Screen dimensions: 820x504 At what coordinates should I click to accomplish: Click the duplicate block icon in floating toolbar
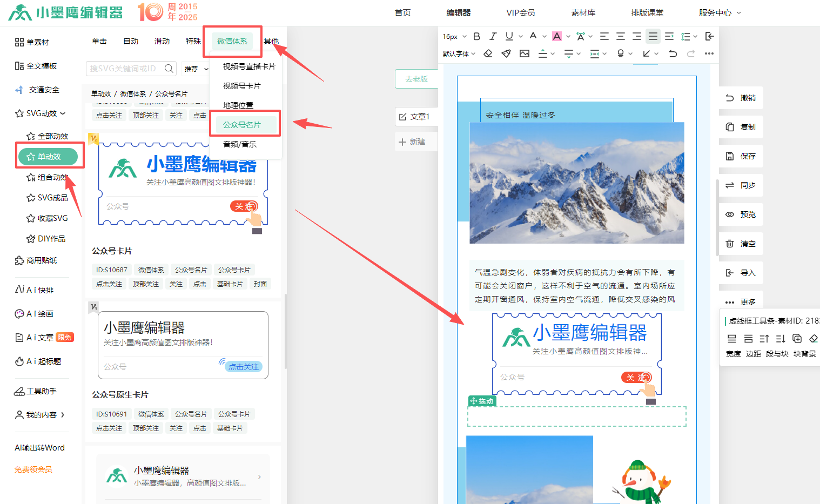coord(797,339)
